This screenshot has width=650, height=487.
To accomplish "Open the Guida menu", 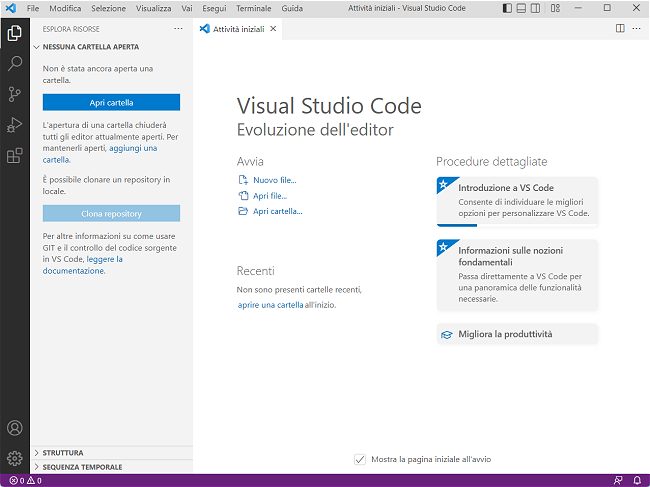I will 292,8.
